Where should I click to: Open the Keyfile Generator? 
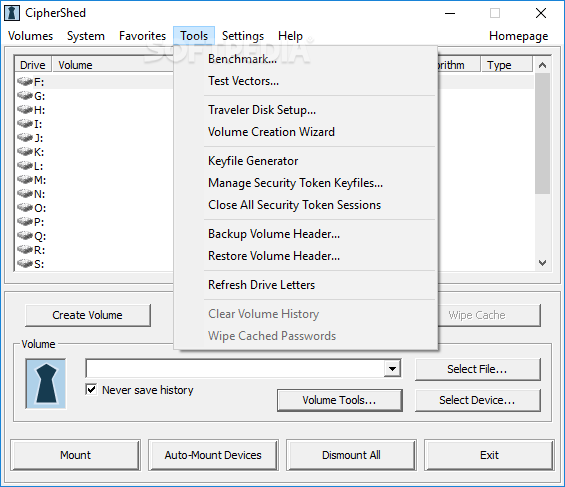(x=306, y=161)
